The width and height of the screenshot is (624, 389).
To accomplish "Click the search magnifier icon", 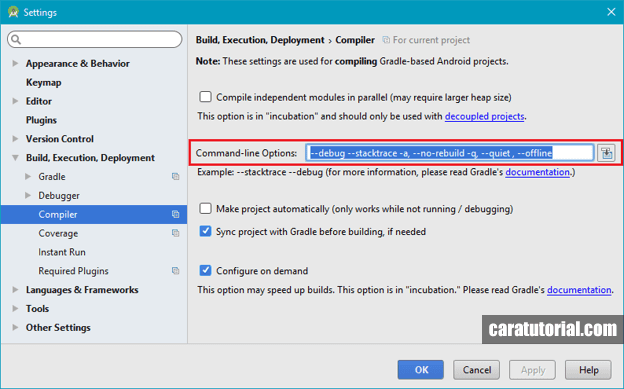I will (16, 39).
